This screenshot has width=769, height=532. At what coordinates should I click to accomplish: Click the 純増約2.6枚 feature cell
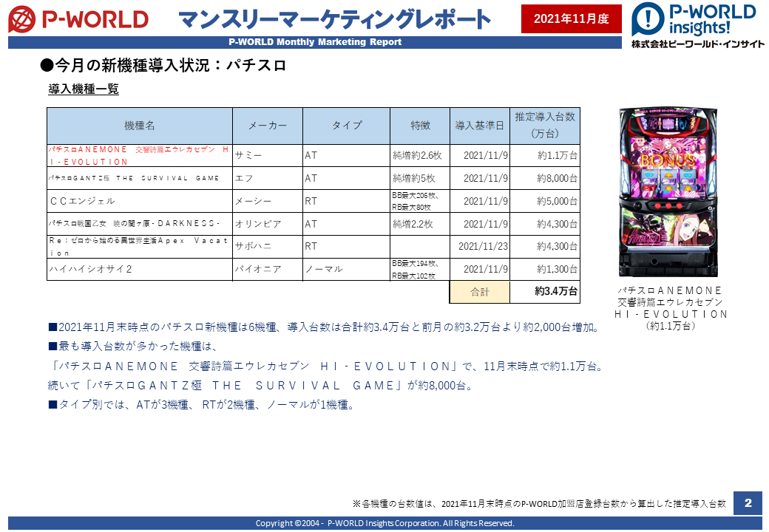(x=420, y=155)
